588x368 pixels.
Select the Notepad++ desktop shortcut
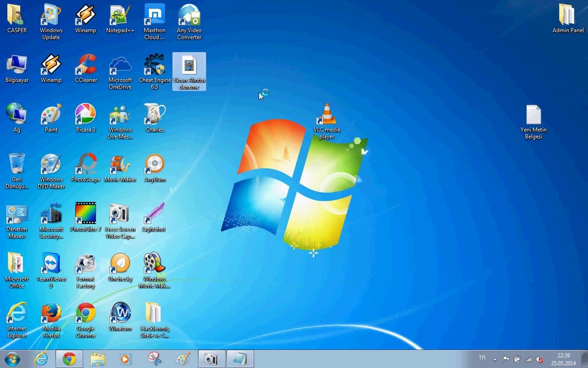(x=120, y=18)
